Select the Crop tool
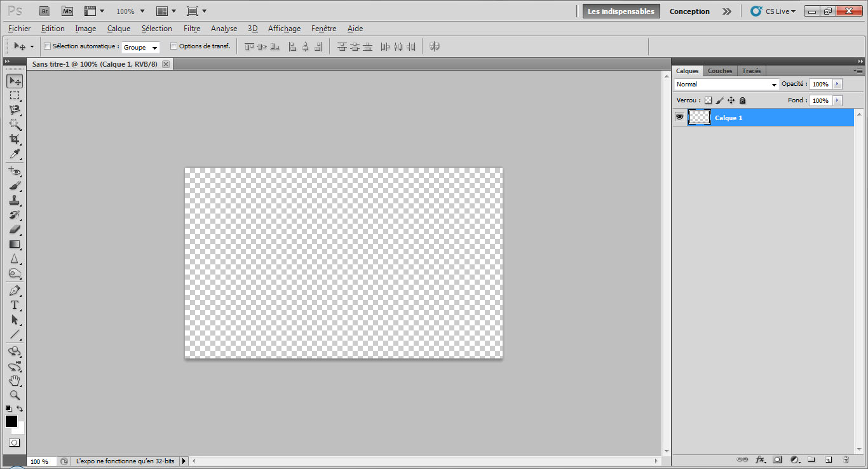868x469 pixels. click(14, 139)
